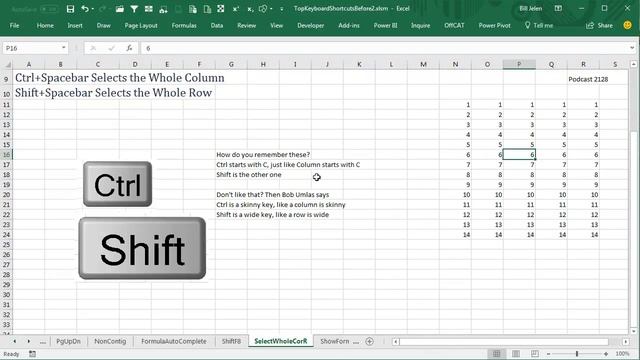
Task: Click the Bill Jelen account name
Action: [x=530, y=9]
